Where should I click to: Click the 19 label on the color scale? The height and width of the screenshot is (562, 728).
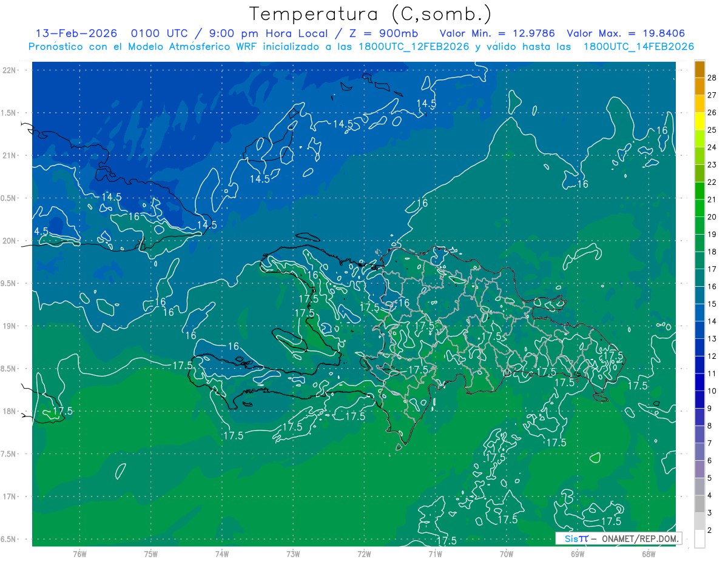(x=712, y=234)
